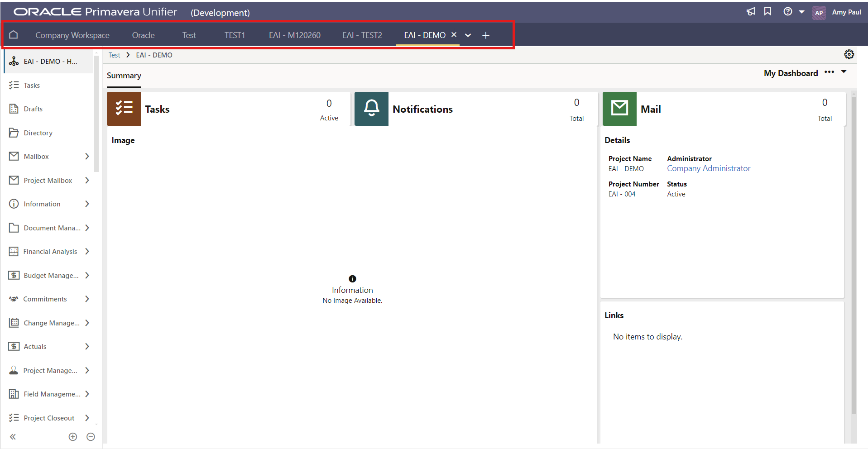This screenshot has width=868, height=449.
Task: Open dashboard settings gear icon
Action: point(849,55)
